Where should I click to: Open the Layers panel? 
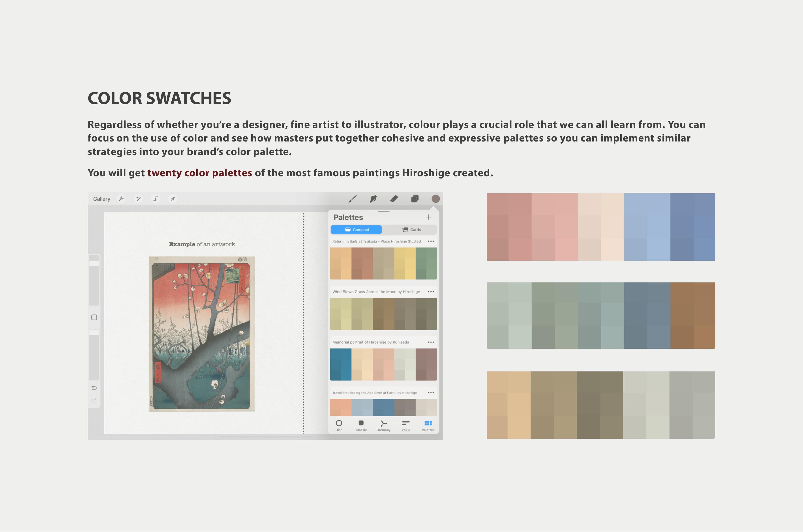pos(415,199)
